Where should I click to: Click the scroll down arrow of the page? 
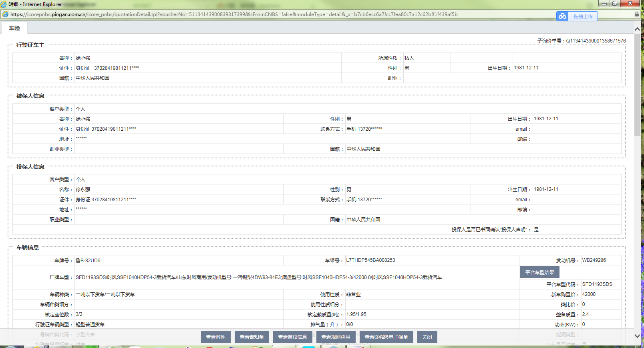tap(637, 336)
